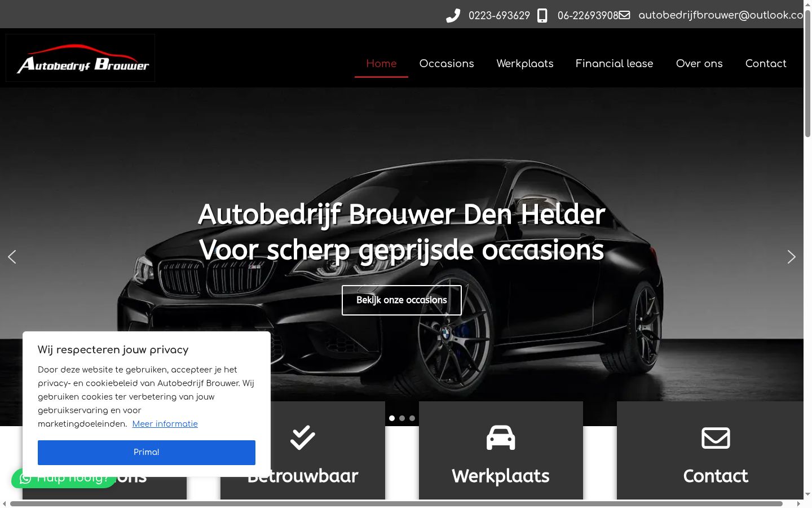The width and height of the screenshot is (812, 508).
Task: Click the phone handset icon in top bar
Action: [x=453, y=16]
